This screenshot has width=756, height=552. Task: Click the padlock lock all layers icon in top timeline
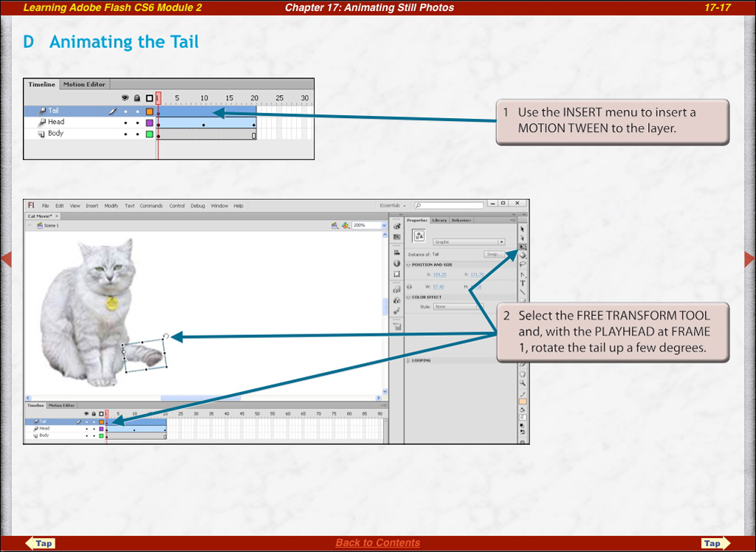pos(137,98)
